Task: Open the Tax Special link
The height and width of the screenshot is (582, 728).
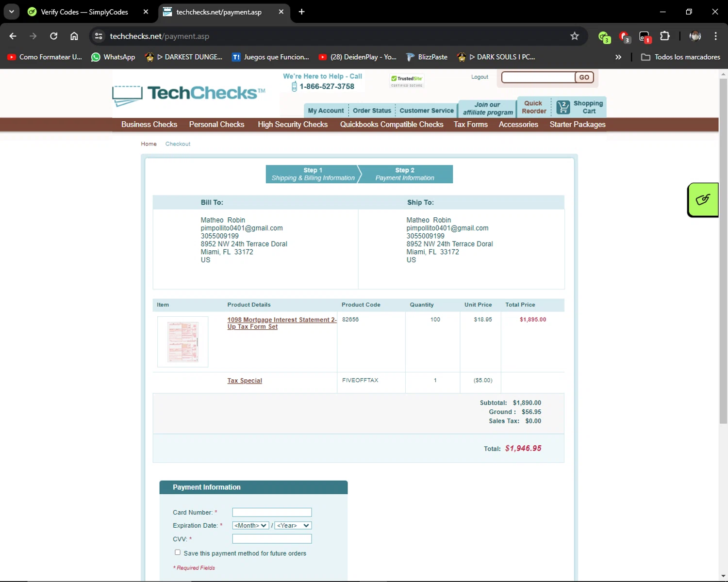Action: click(245, 381)
